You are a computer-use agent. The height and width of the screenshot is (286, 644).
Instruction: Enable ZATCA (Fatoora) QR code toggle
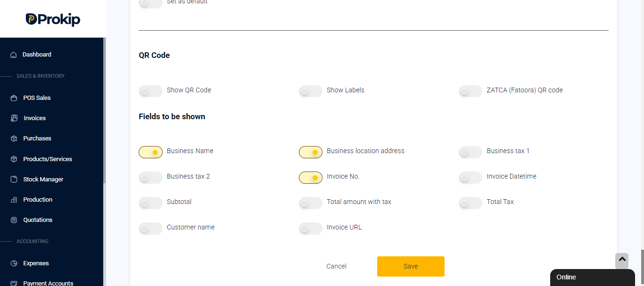coord(471,90)
